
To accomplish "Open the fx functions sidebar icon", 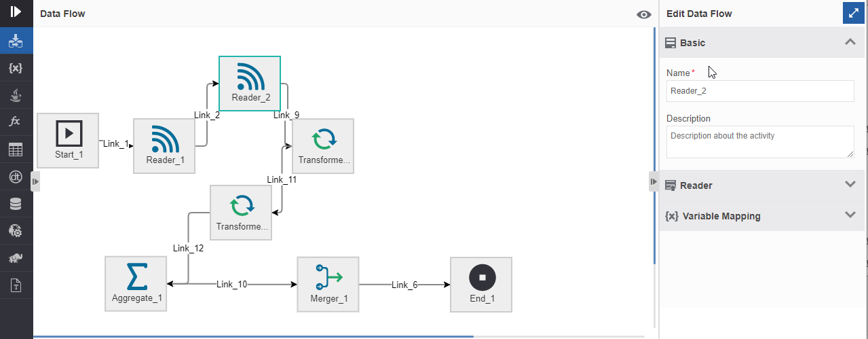I will 16,122.
